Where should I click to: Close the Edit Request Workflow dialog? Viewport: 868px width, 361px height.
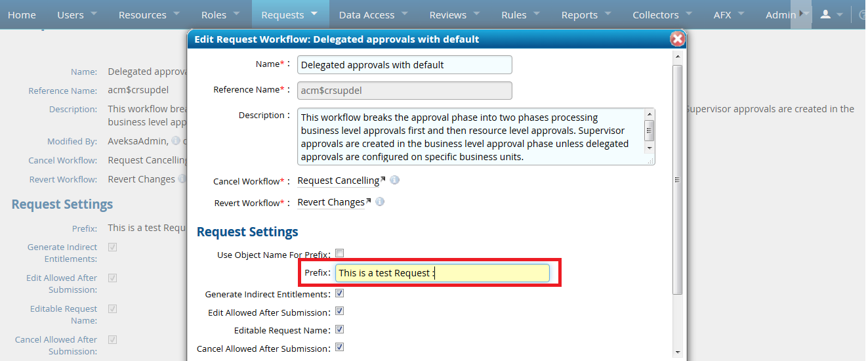tap(677, 39)
